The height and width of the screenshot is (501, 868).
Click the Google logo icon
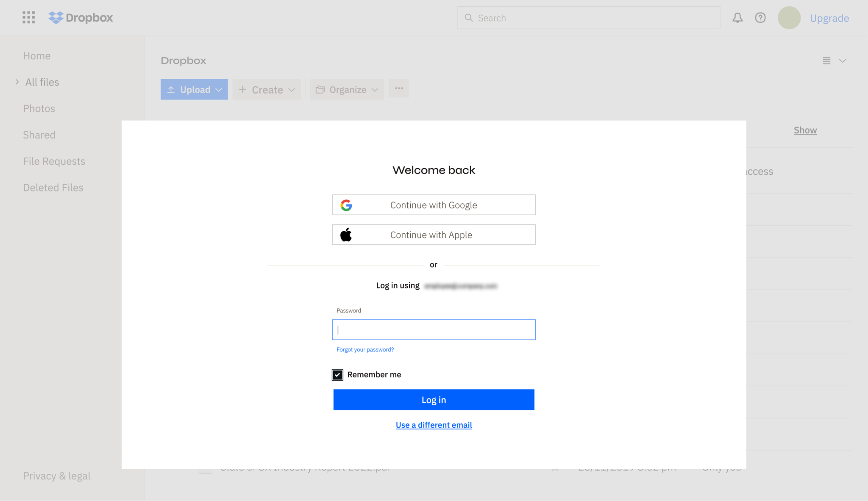pyautogui.click(x=346, y=205)
